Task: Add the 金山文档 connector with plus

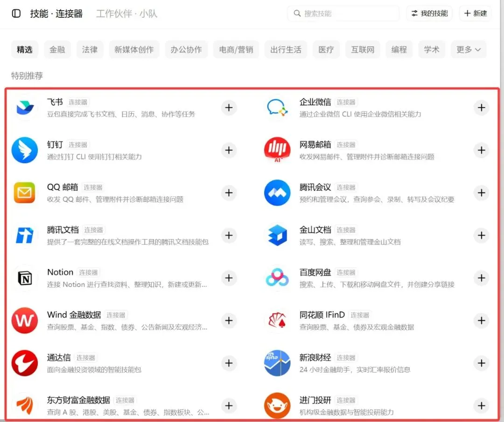Action: [x=481, y=235]
